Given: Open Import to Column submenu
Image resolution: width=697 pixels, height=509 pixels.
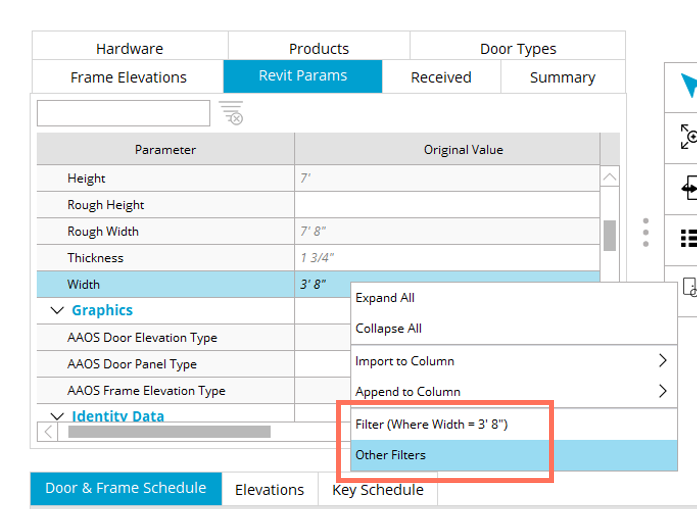Looking at the screenshot, I should pyautogui.click(x=513, y=361).
